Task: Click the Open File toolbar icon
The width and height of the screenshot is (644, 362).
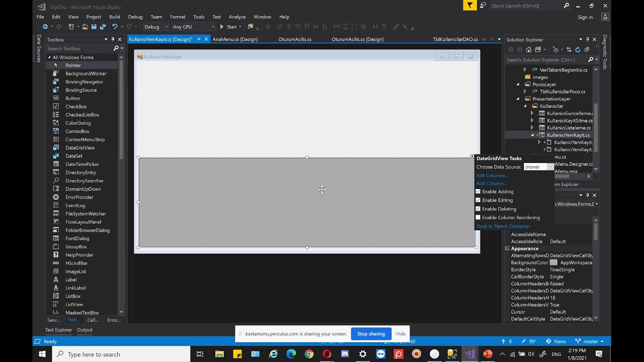Action: tap(85, 27)
